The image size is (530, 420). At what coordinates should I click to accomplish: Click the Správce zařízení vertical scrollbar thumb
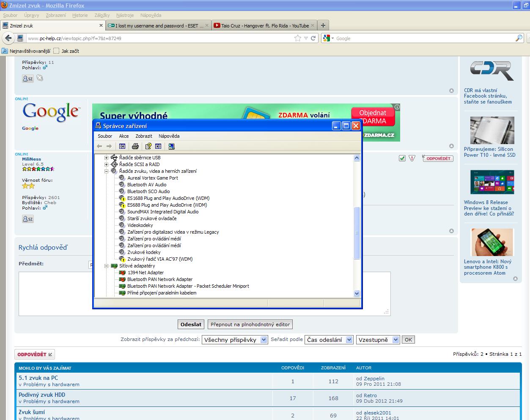coord(357,233)
